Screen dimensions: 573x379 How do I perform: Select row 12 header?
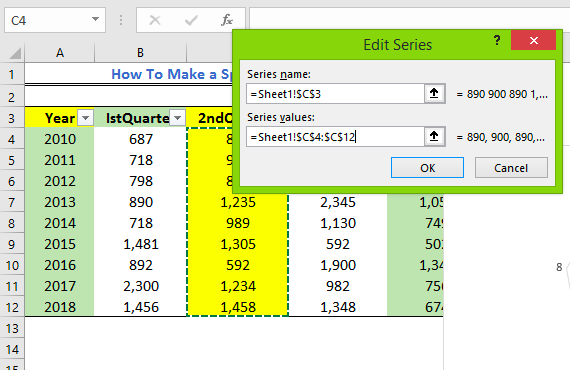tap(12, 307)
